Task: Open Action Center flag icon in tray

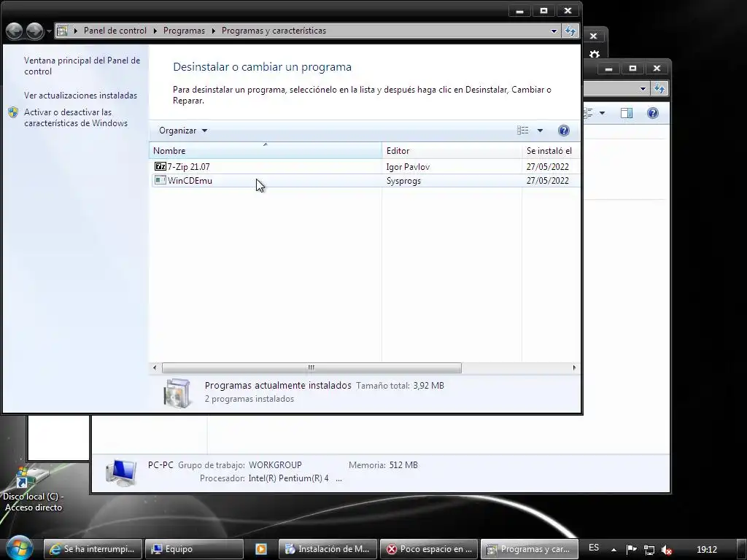Action: click(x=631, y=550)
